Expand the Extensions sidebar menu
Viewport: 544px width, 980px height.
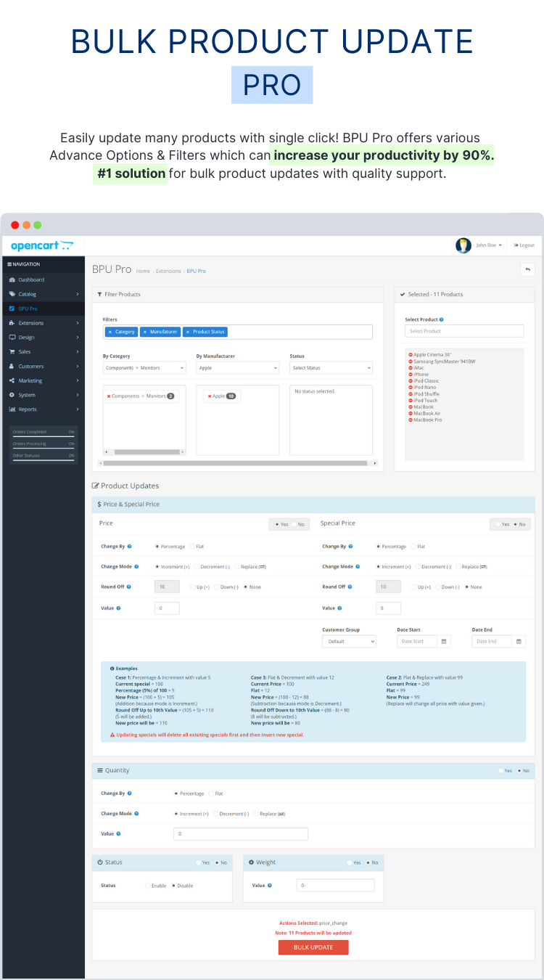coord(44,323)
